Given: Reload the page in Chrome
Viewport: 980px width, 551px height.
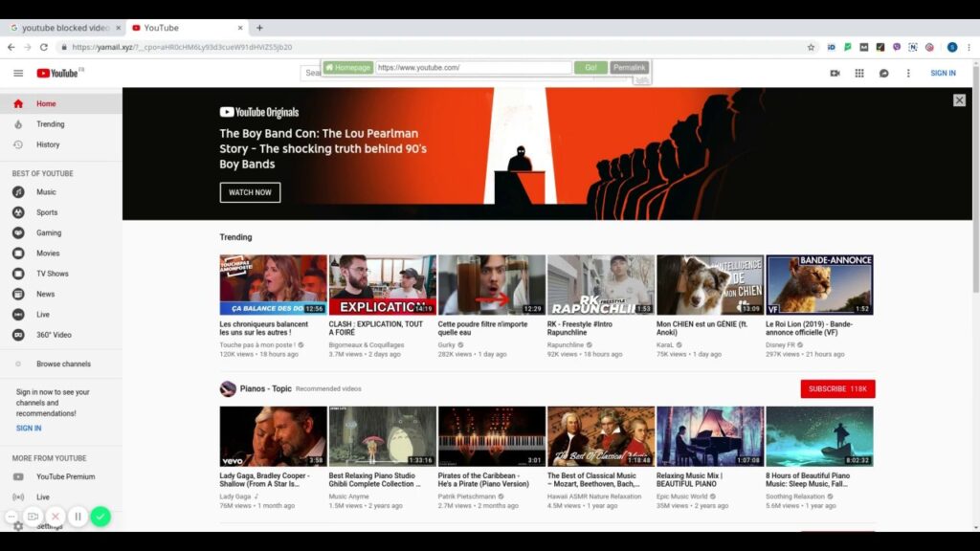Looking at the screenshot, I should pyautogui.click(x=44, y=47).
